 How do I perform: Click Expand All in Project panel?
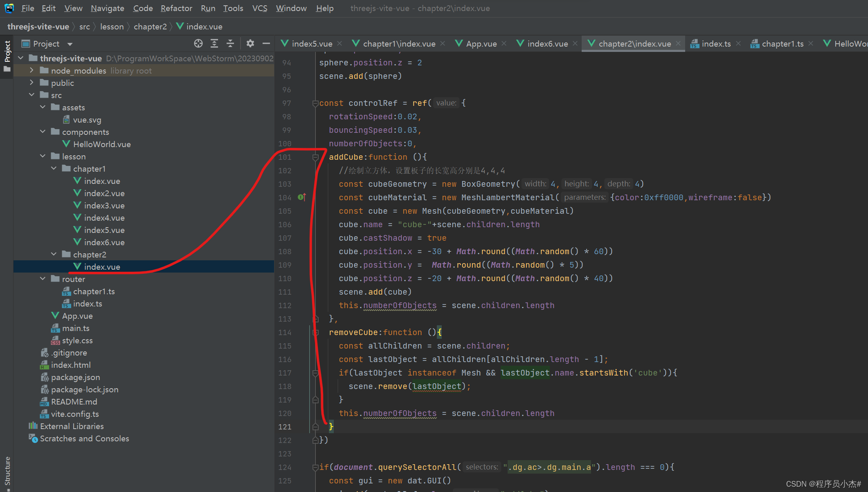[214, 43]
